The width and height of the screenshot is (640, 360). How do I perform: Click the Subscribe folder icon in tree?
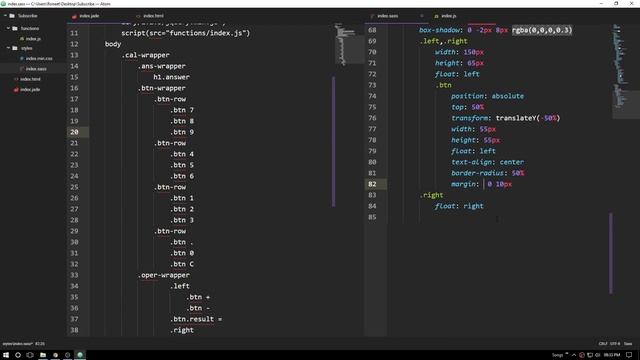coord(12,16)
